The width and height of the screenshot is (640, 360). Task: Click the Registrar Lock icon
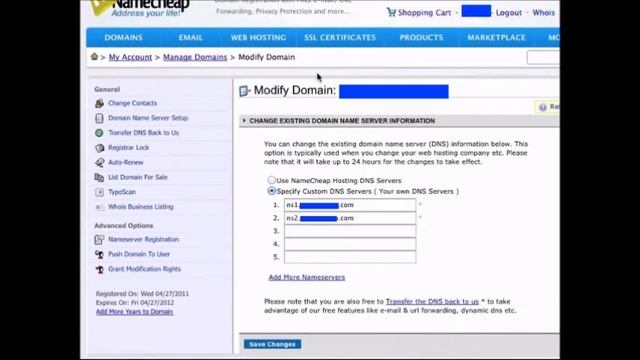point(99,148)
